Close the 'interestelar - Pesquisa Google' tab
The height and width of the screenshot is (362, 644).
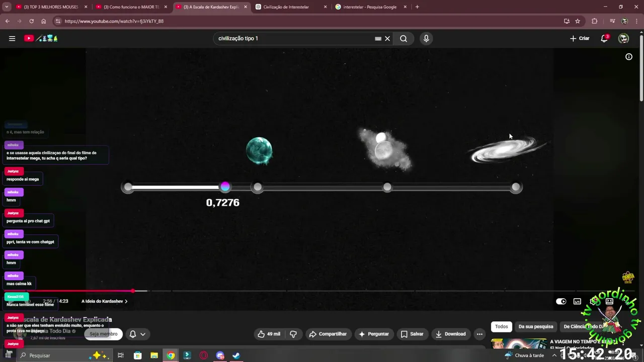405,7
